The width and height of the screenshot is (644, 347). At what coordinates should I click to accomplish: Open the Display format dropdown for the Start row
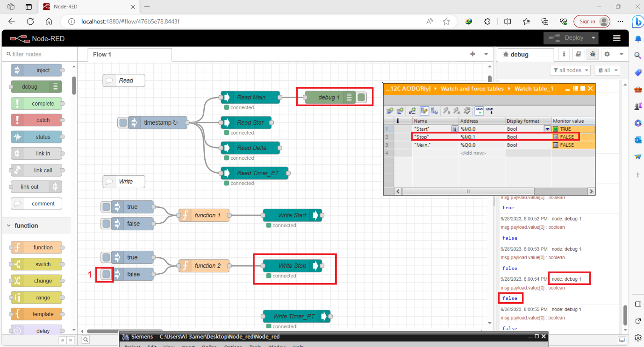pyautogui.click(x=547, y=128)
